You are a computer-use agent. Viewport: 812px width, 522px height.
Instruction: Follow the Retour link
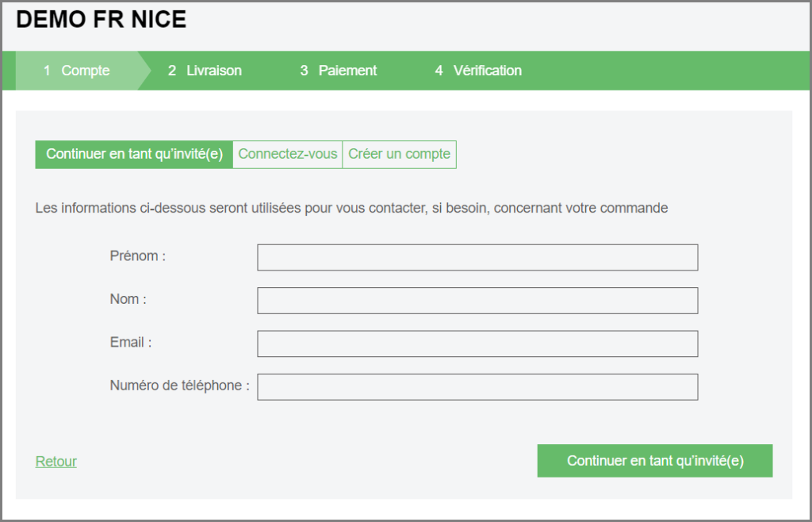56,462
